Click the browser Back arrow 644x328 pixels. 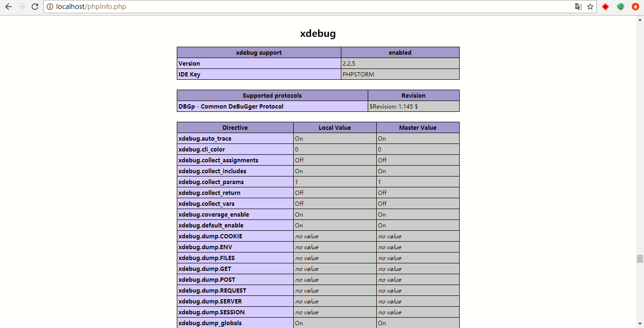[x=8, y=7]
